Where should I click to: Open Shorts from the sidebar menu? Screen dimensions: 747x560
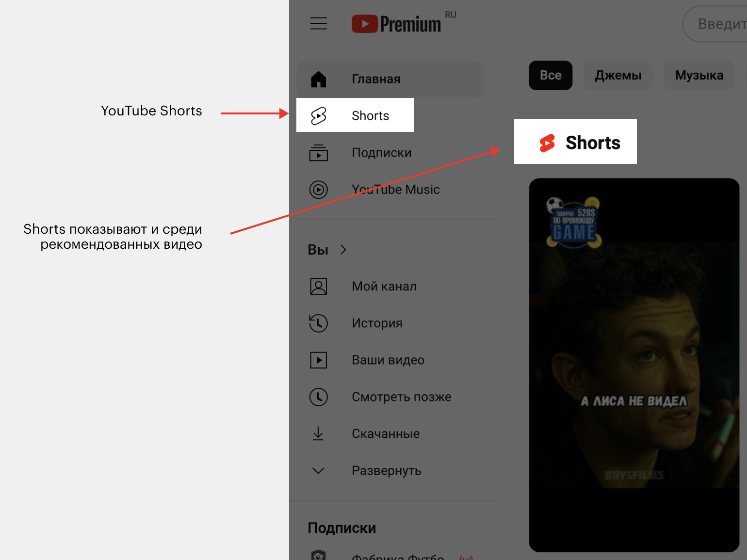355,115
